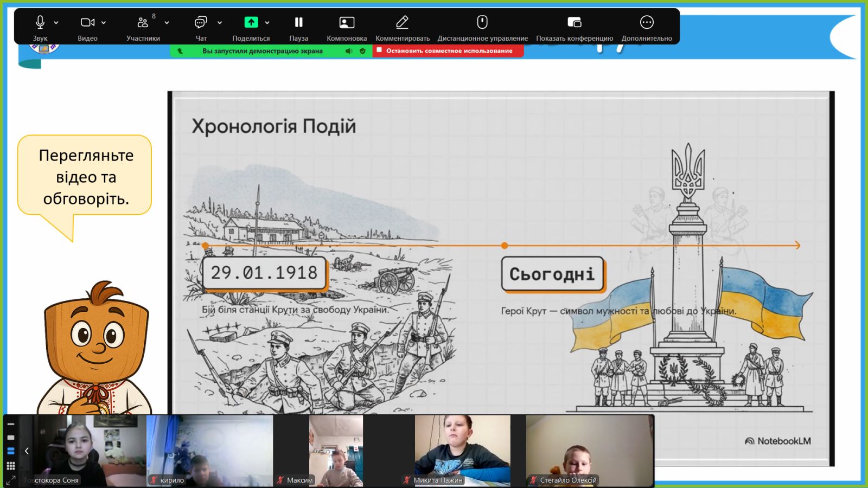
Task: Expand the audio options arrow beside Звук
Action: (56, 23)
